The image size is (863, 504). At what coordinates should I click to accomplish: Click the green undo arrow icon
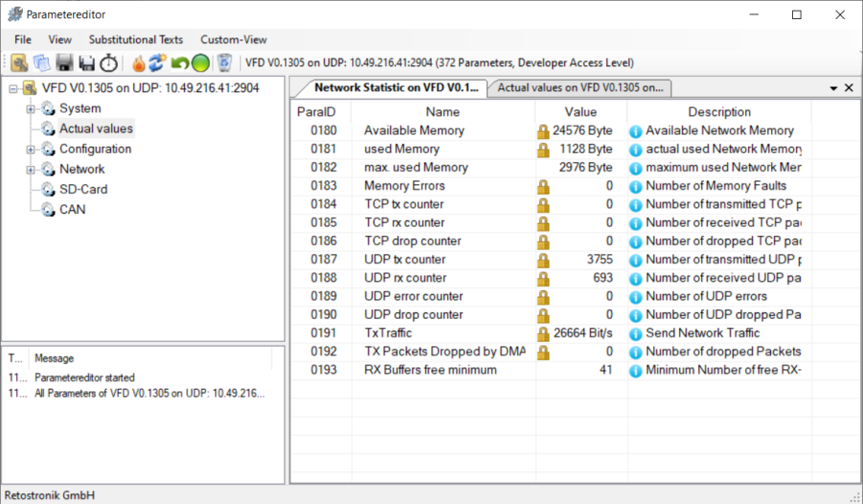pyautogui.click(x=179, y=63)
